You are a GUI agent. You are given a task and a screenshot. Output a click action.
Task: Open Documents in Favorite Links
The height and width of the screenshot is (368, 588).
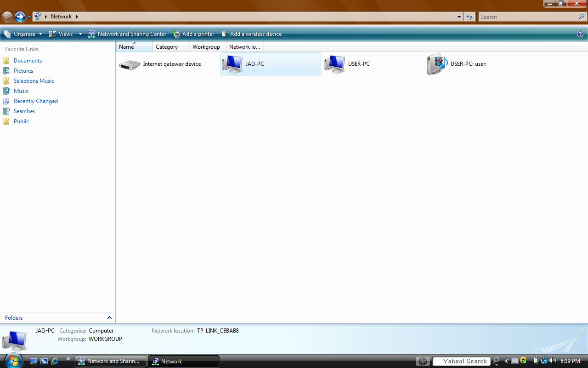click(x=28, y=61)
